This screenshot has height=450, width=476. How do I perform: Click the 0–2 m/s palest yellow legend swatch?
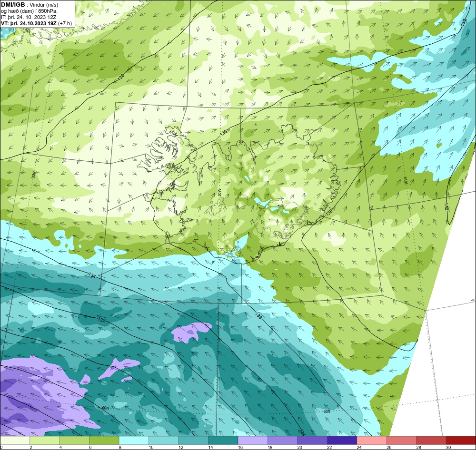pyautogui.click(x=15, y=440)
